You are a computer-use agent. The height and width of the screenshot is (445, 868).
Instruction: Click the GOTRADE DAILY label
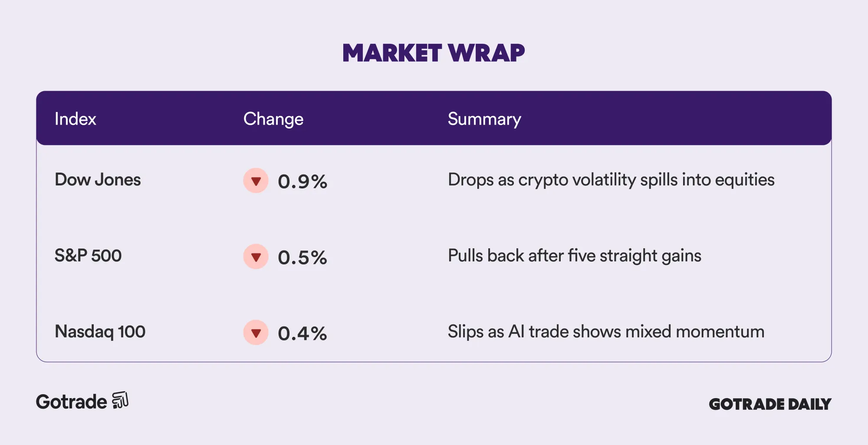coord(770,404)
